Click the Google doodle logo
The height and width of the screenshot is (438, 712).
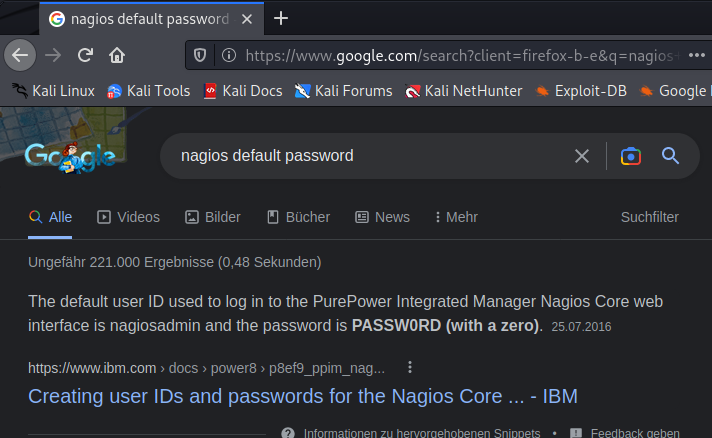(70, 157)
